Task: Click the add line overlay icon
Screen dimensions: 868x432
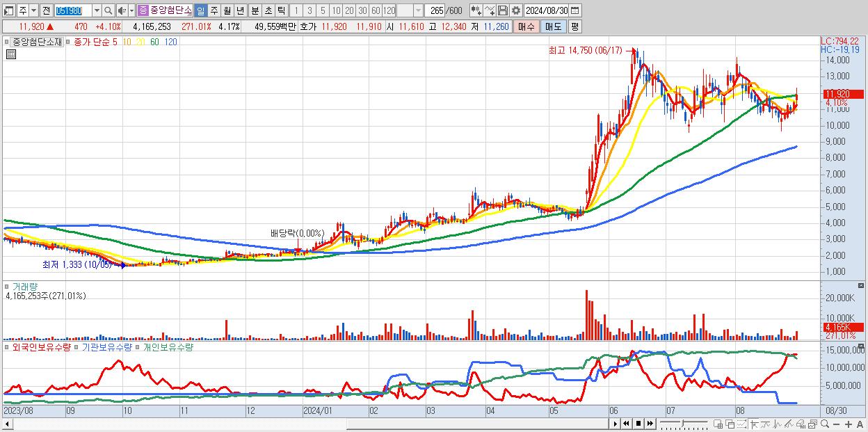Action: click(x=489, y=10)
